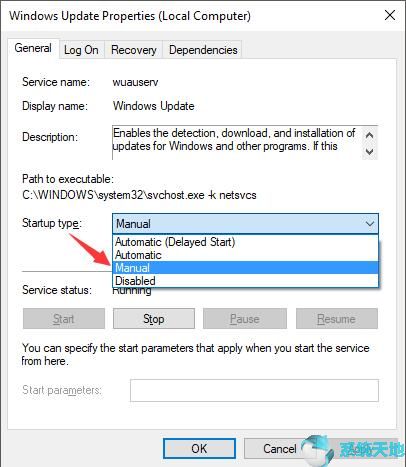Collapse the Startup type dropdown arrow

click(370, 224)
